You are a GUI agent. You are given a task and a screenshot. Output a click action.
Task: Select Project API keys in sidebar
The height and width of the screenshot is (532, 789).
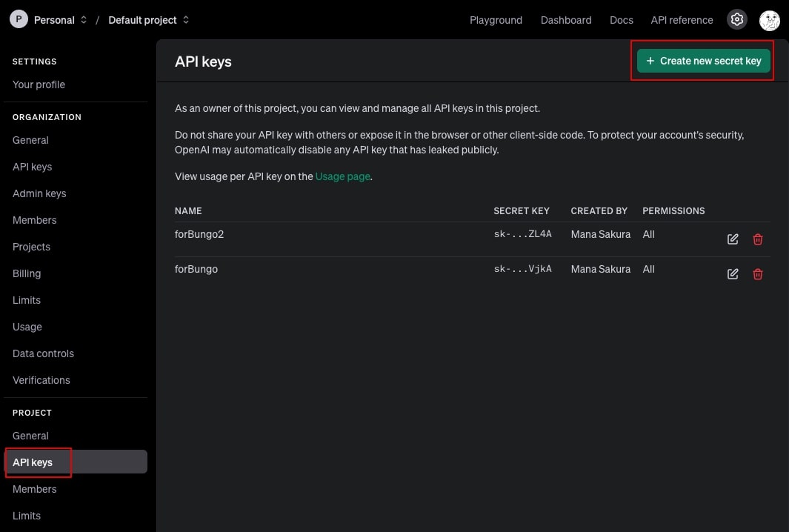click(76, 462)
